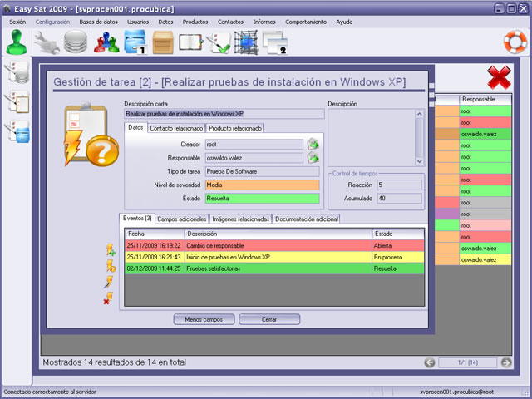Click the blue data drawer icon numbered 1
This screenshot has height=399, width=532.
pyautogui.click(x=135, y=42)
